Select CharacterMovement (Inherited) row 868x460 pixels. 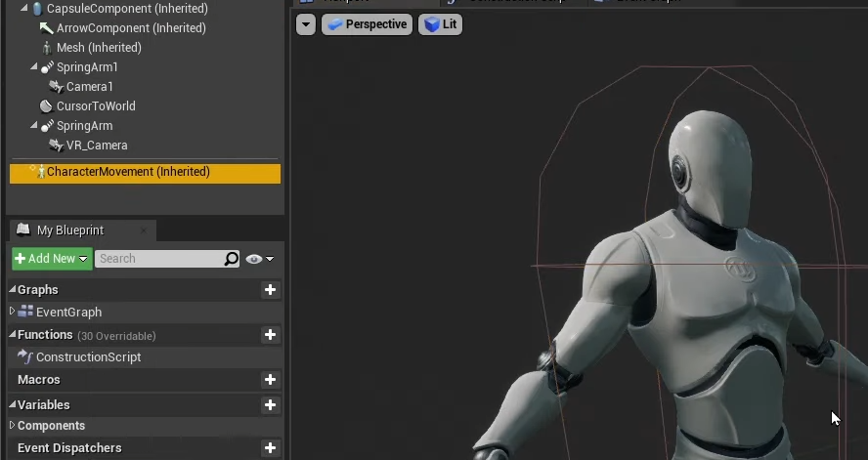pyautogui.click(x=145, y=173)
